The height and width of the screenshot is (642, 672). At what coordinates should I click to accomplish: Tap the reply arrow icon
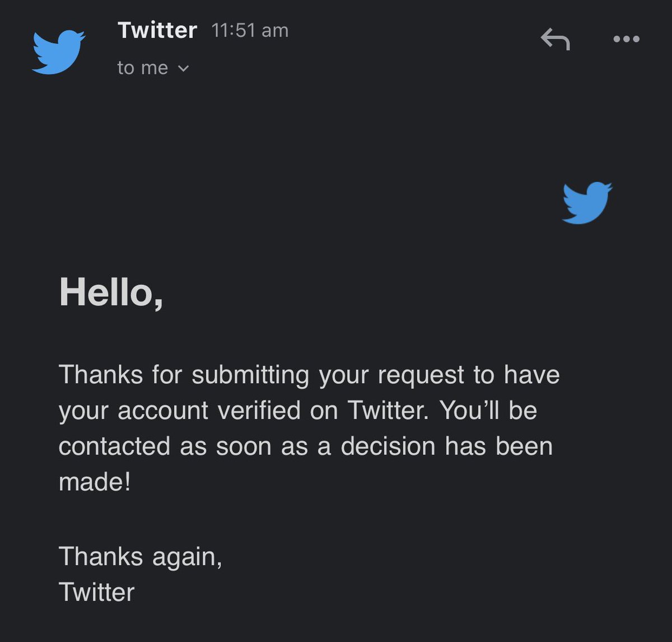pyautogui.click(x=555, y=40)
